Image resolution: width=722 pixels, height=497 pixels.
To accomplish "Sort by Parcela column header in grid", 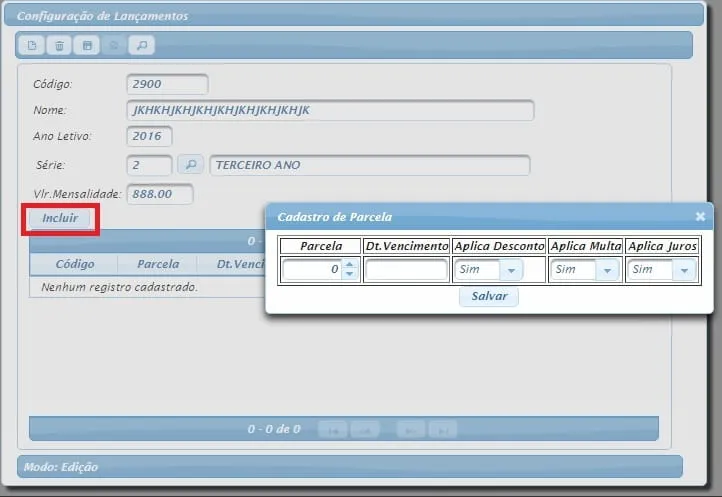I will tap(157, 264).
